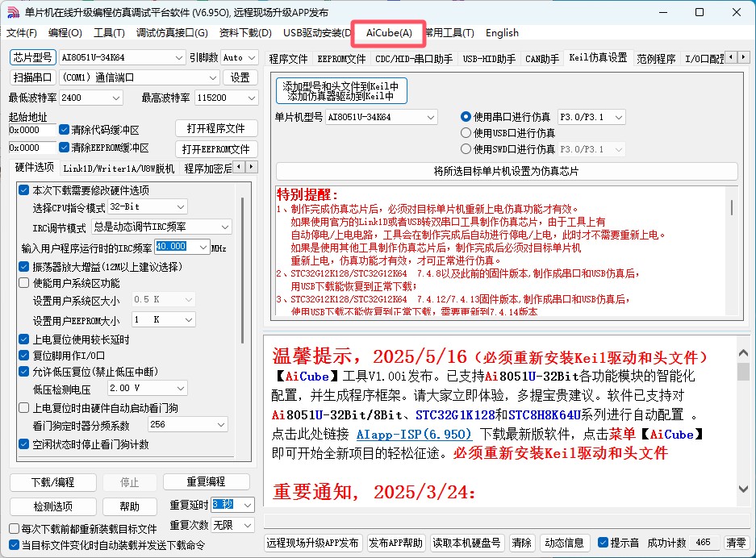Click the code start address 0x0000 field

33,130
